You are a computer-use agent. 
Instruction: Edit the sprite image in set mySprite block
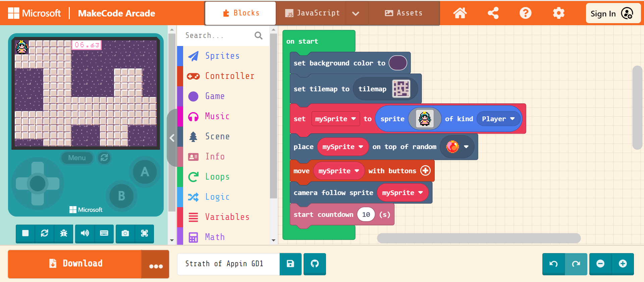point(425,119)
